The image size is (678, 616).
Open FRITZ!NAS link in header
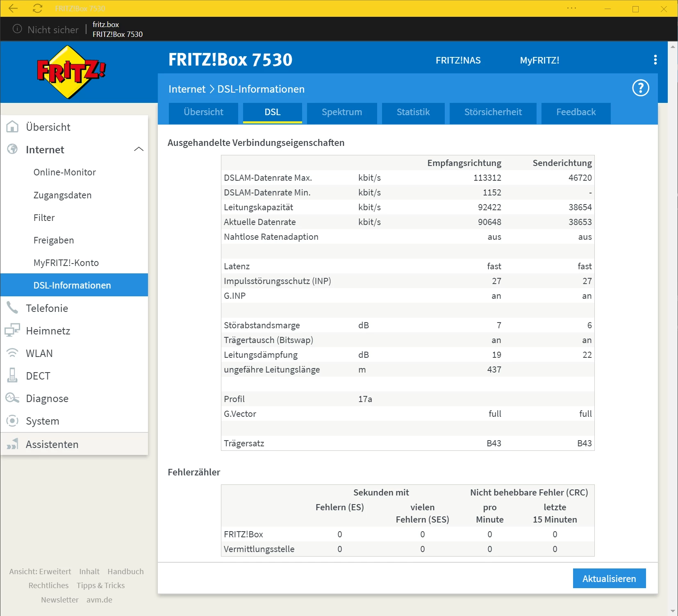click(x=458, y=60)
